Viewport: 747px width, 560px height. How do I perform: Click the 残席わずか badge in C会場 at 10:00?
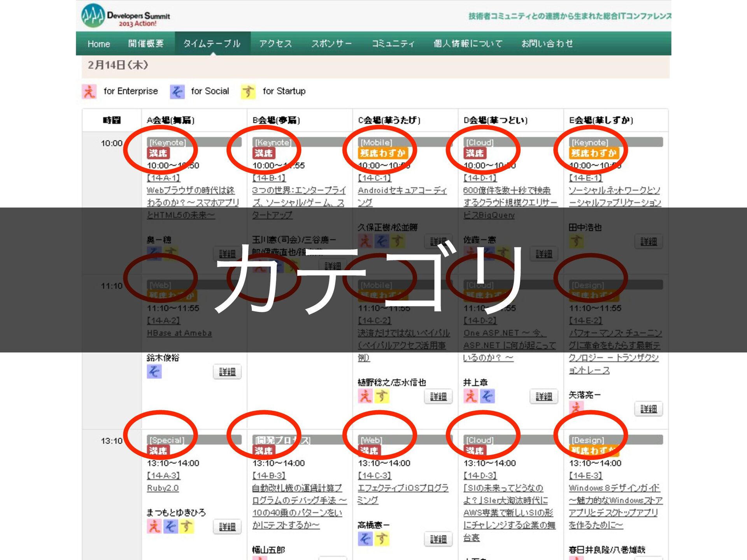point(382,153)
